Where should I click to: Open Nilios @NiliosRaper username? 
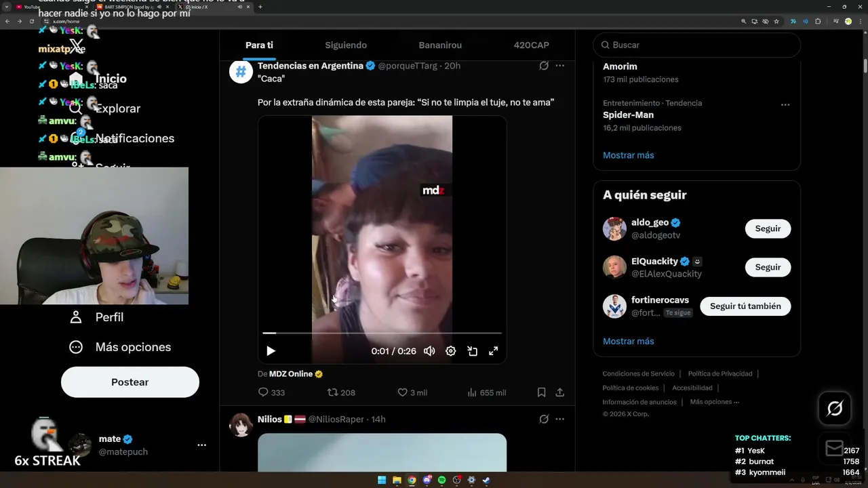point(336,419)
